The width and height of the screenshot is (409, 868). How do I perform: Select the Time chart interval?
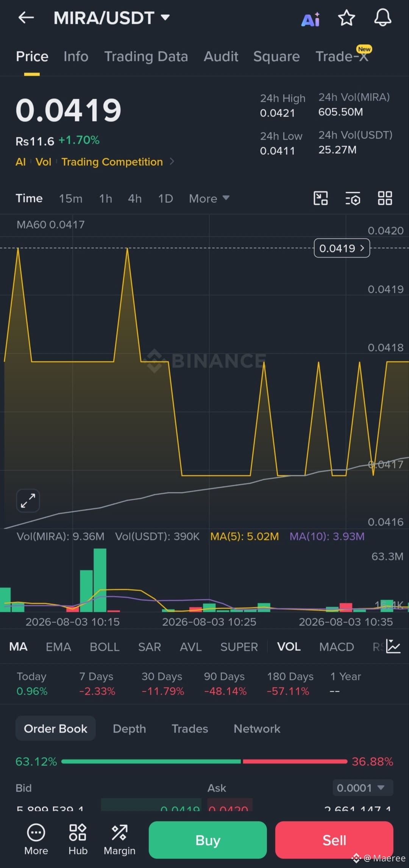[29, 198]
